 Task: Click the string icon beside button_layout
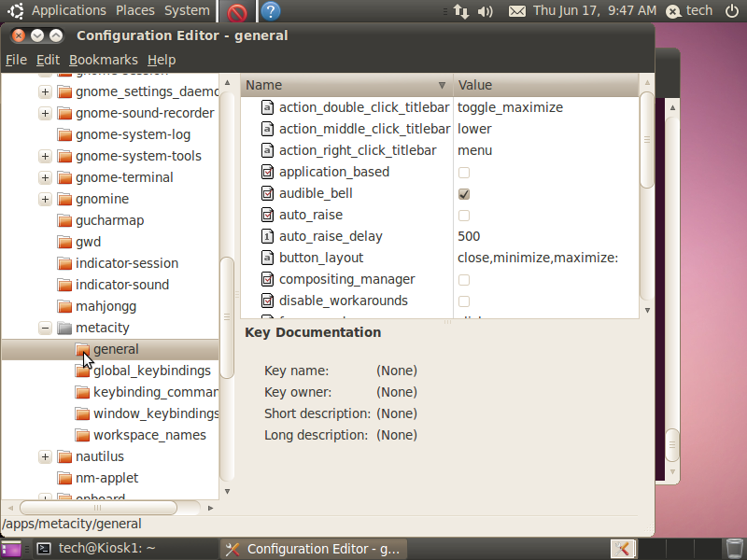[x=267, y=258]
